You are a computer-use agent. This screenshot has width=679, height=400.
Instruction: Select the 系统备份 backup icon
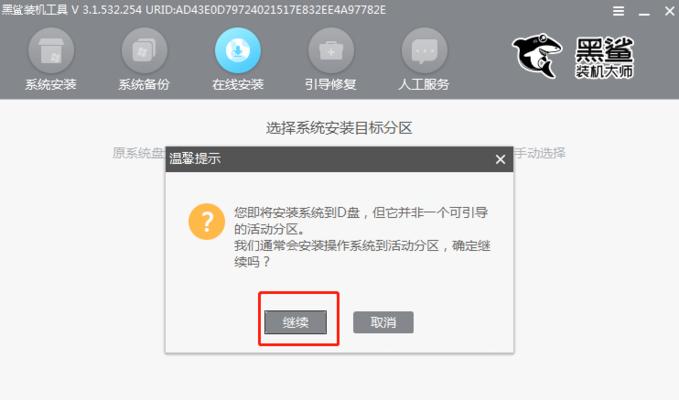[x=144, y=51]
